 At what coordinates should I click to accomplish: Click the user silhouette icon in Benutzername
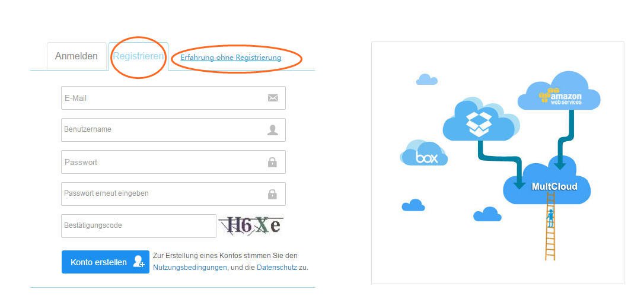273,130
